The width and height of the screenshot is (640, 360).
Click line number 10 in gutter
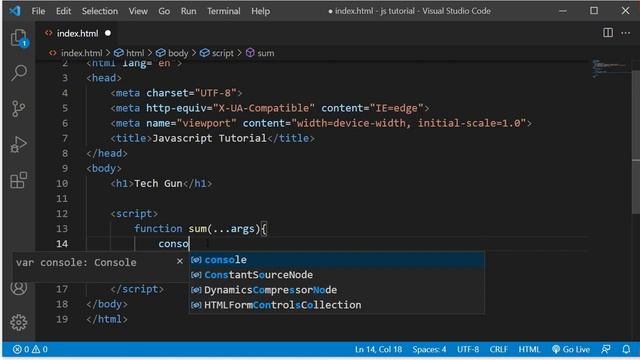click(62, 183)
